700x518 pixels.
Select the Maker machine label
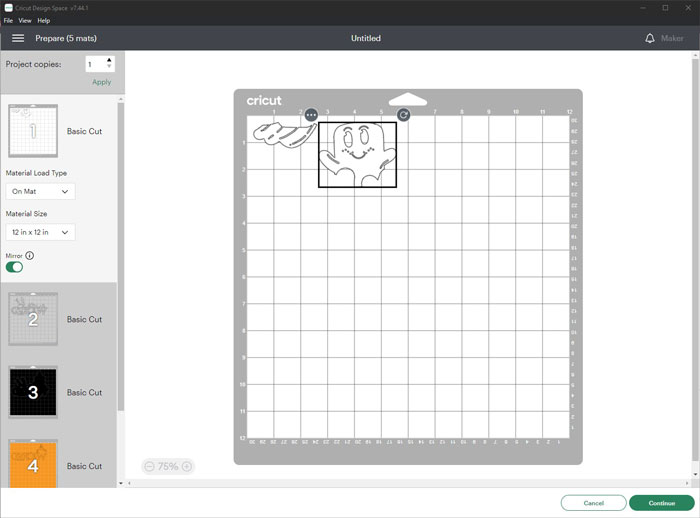click(672, 38)
